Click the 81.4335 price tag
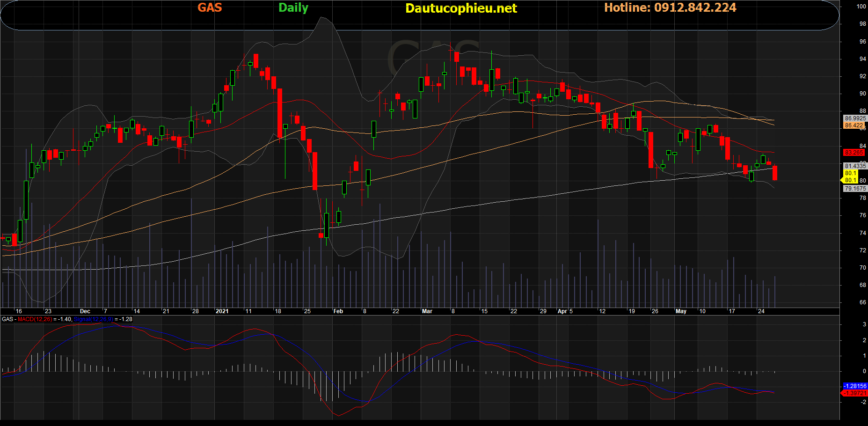 855,166
